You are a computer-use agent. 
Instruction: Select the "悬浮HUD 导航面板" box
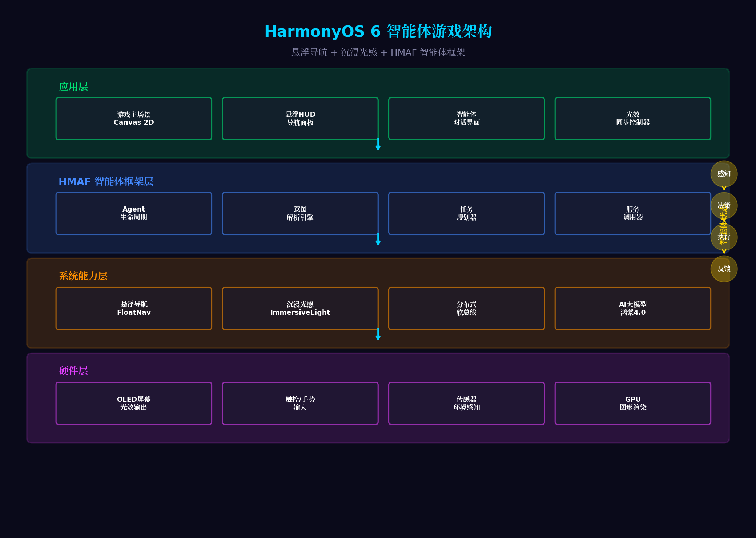coord(300,119)
